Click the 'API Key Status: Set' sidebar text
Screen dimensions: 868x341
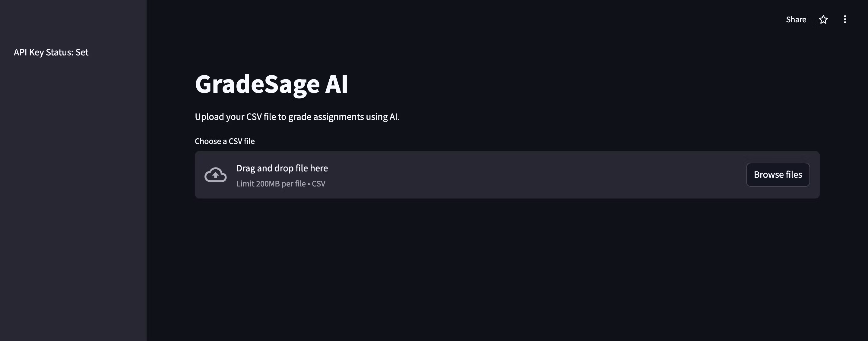(51, 52)
